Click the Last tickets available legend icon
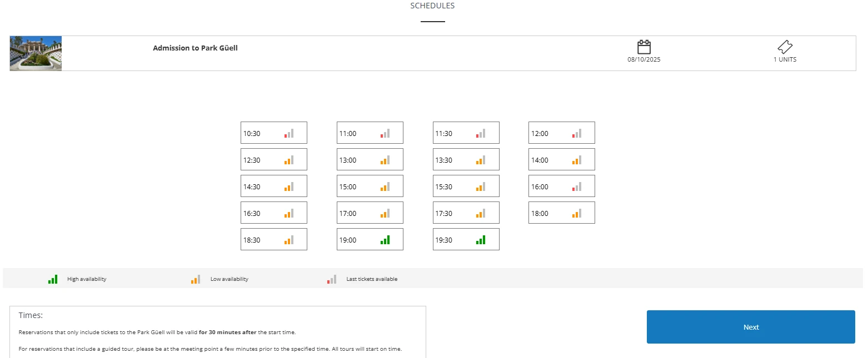 pyautogui.click(x=332, y=279)
